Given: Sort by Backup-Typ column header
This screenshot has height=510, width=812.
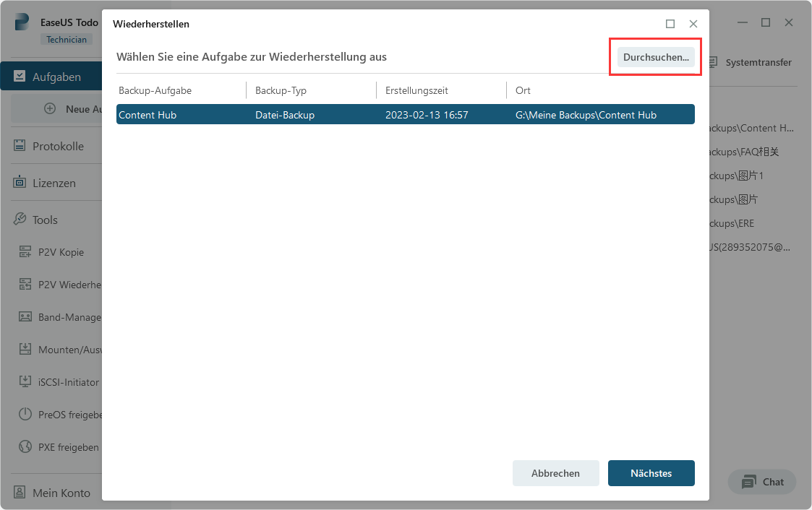Looking at the screenshot, I should coord(281,90).
